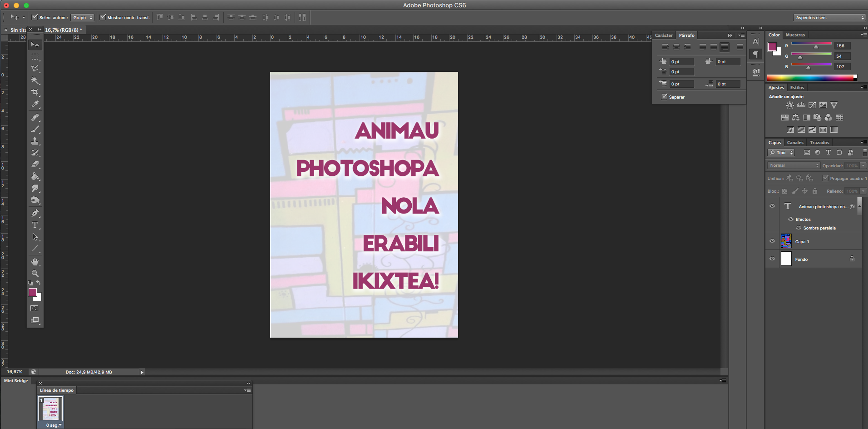Open frame delay 0 seg. dropdown
The image size is (868, 429).
(54, 425)
